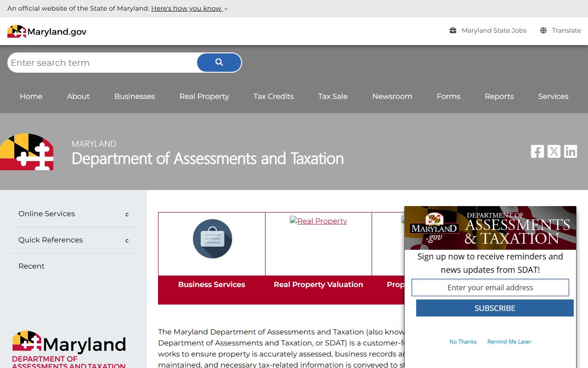588x368 pixels.
Task: Click the Real Property Valuation tile label
Action: [318, 285]
